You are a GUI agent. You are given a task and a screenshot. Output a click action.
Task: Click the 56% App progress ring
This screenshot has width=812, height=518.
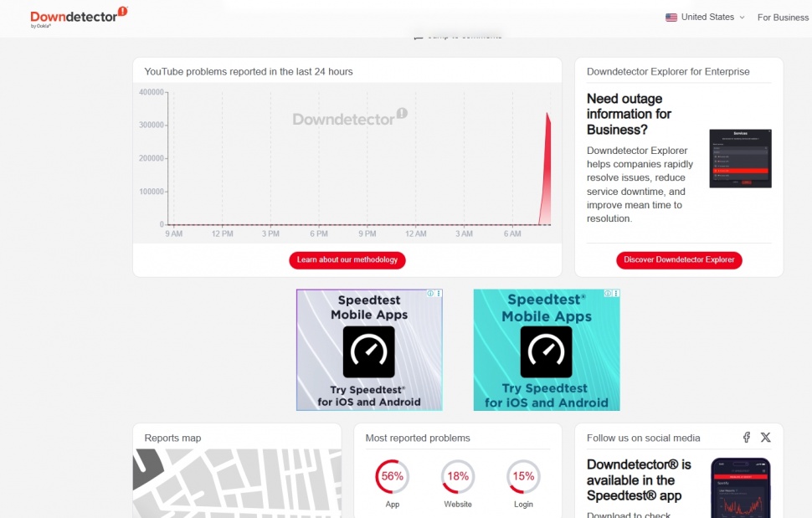coord(392,475)
